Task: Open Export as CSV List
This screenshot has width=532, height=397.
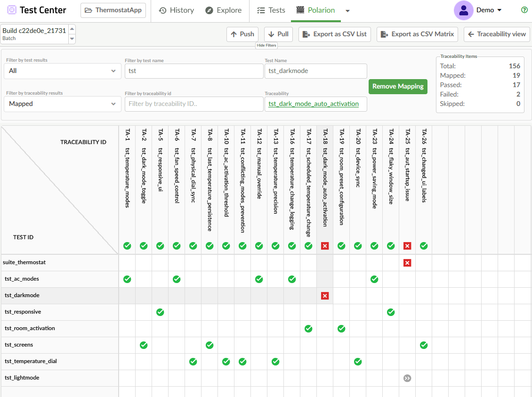Action: point(334,34)
